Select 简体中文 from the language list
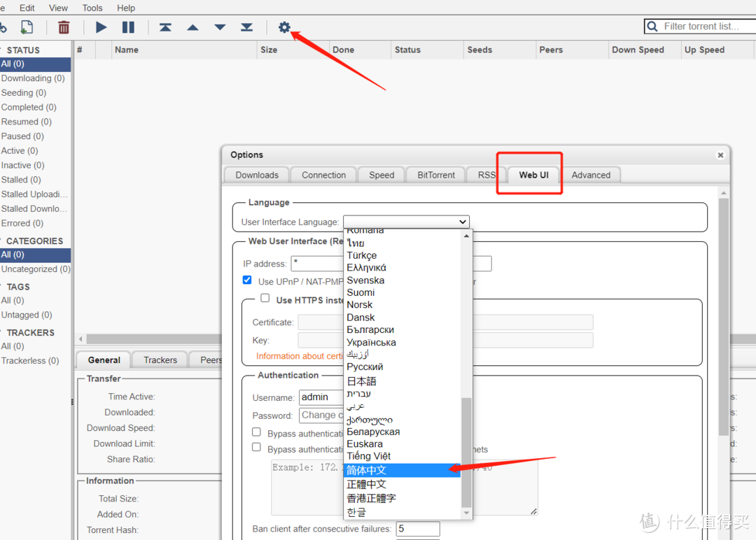The image size is (756, 540). pyautogui.click(x=366, y=470)
